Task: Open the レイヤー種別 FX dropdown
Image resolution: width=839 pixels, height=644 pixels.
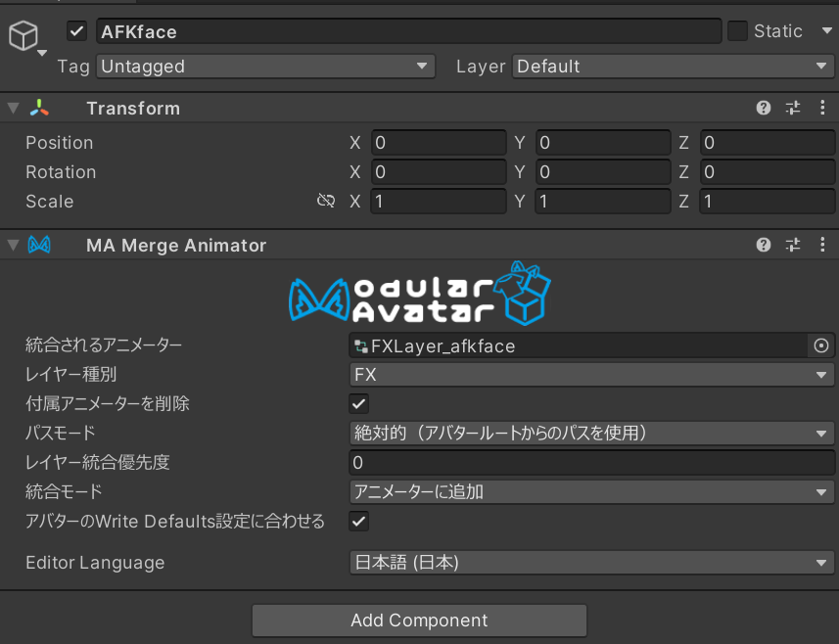Action: coord(591,375)
